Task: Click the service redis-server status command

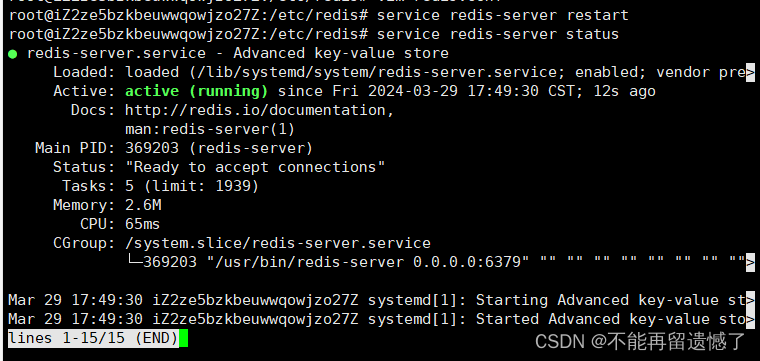Action: coord(498,34)
